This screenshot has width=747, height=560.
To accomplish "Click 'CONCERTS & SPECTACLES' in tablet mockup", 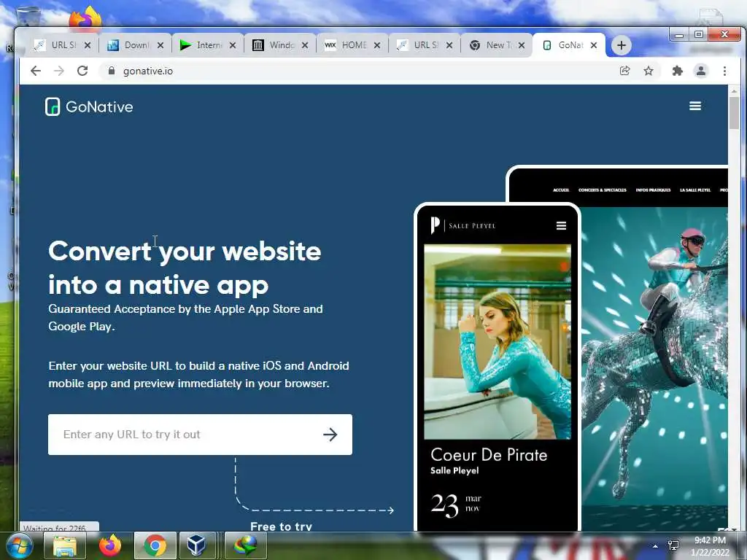I will coord(602,190).
